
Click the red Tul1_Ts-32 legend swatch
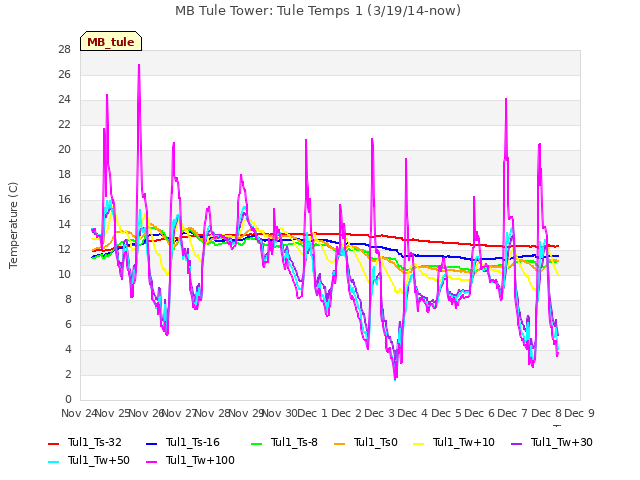click(54, 443)
